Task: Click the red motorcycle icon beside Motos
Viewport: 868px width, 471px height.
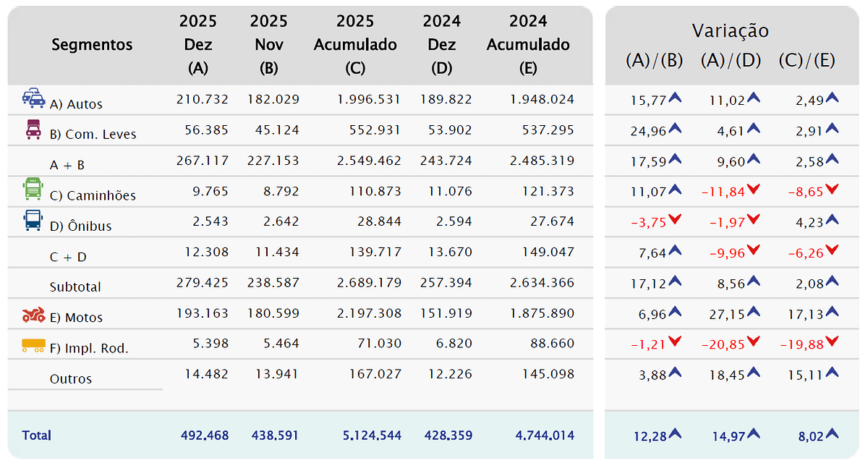Action: tap(33, 314)
